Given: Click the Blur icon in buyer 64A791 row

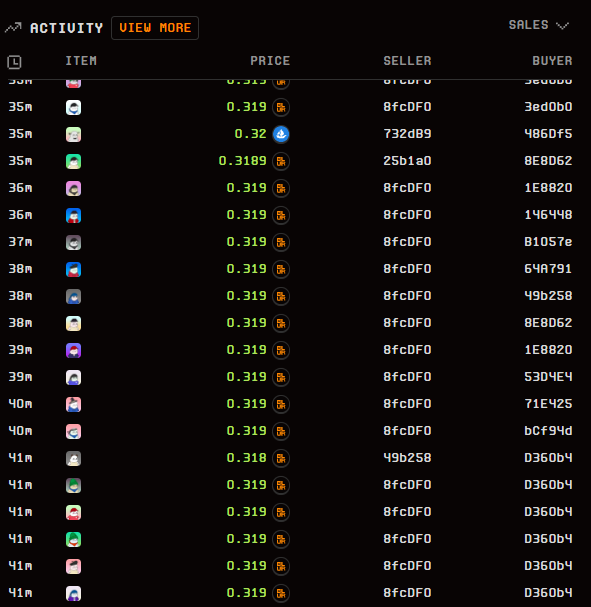Looking at the screenshot, I should click(x=281, y=269).
